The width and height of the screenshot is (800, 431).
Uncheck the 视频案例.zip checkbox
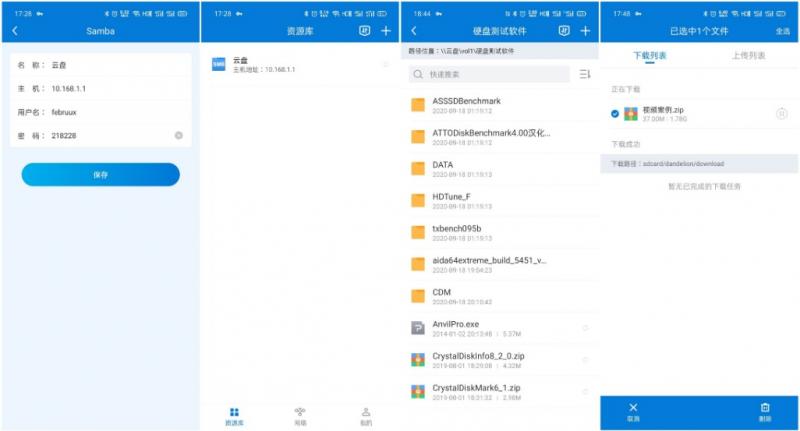[x=615, y=114]
